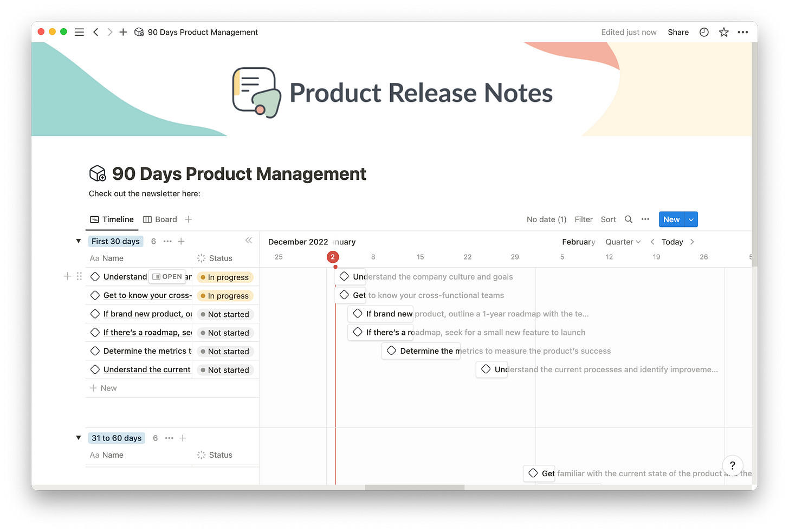
Task: Create a new page with the plus icon
Action: (x=123, y=32)
